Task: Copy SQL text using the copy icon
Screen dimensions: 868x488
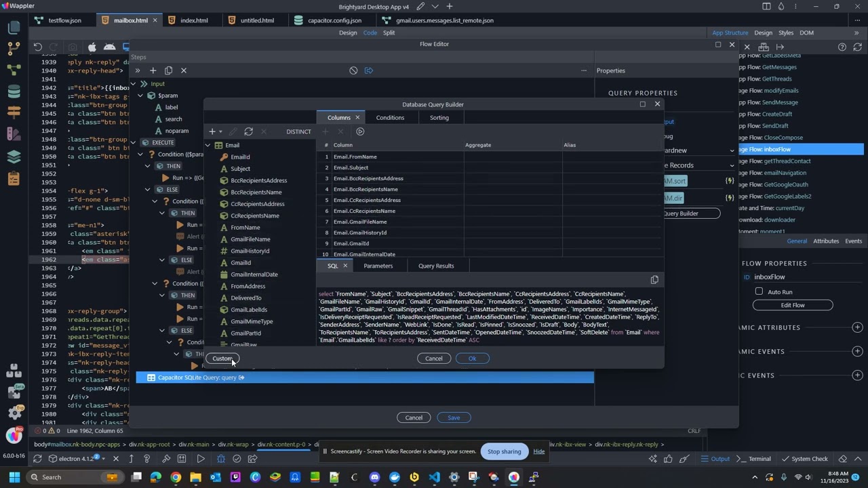Action: pos(654,280)
